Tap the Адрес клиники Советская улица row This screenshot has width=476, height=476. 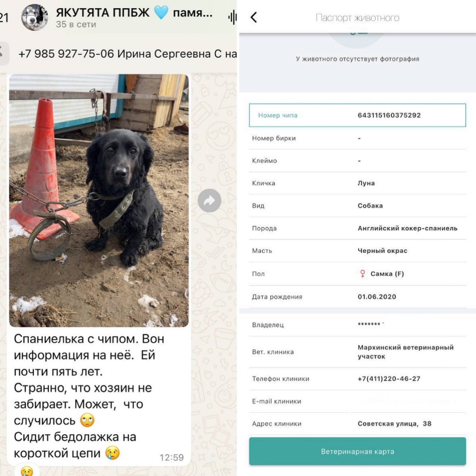coord(357,424)
